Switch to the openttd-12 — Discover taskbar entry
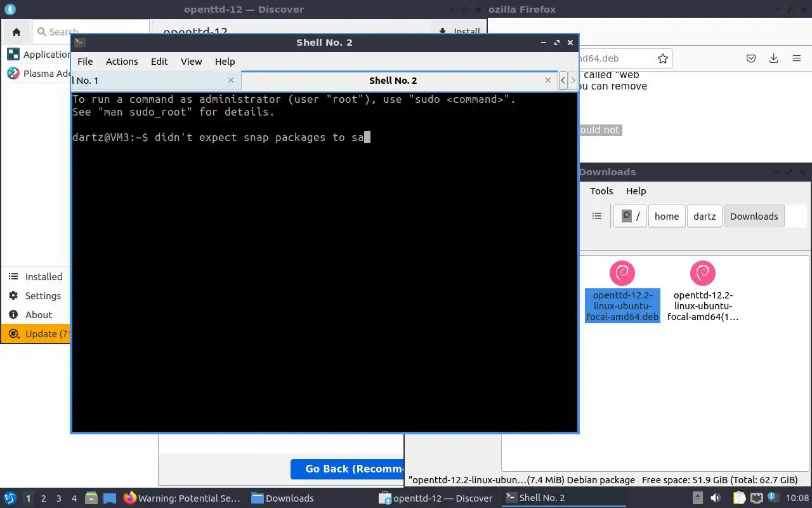 [x=436, y=498]
